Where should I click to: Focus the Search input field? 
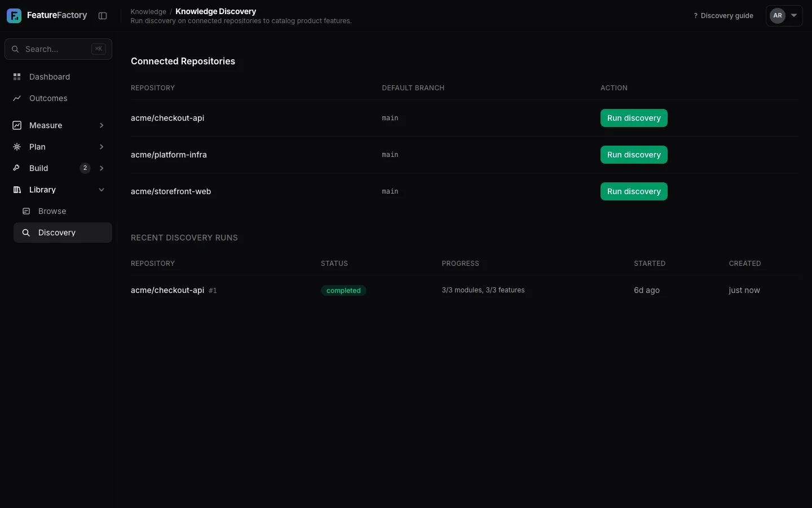point(58,49)
